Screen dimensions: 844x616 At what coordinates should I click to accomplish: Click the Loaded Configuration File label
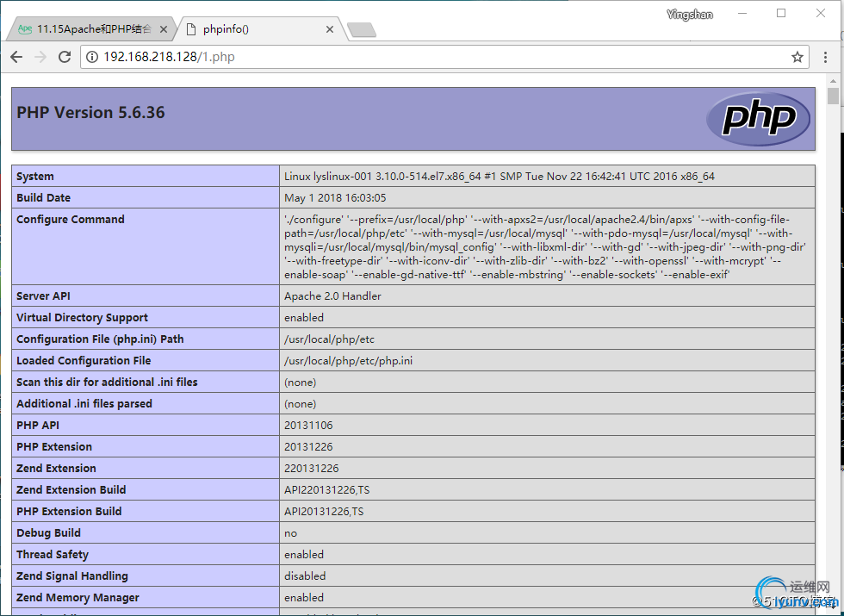coord(84,360)
